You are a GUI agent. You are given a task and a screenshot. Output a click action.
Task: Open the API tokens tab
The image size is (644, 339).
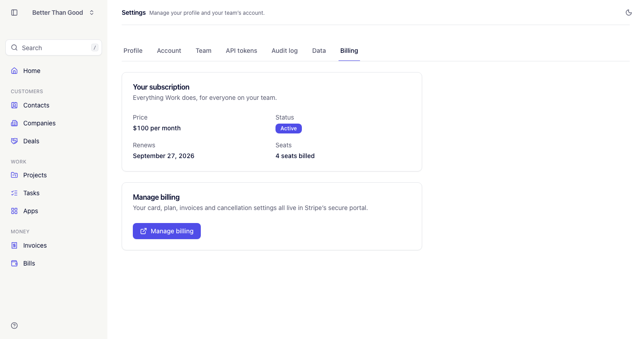point(241,51)
